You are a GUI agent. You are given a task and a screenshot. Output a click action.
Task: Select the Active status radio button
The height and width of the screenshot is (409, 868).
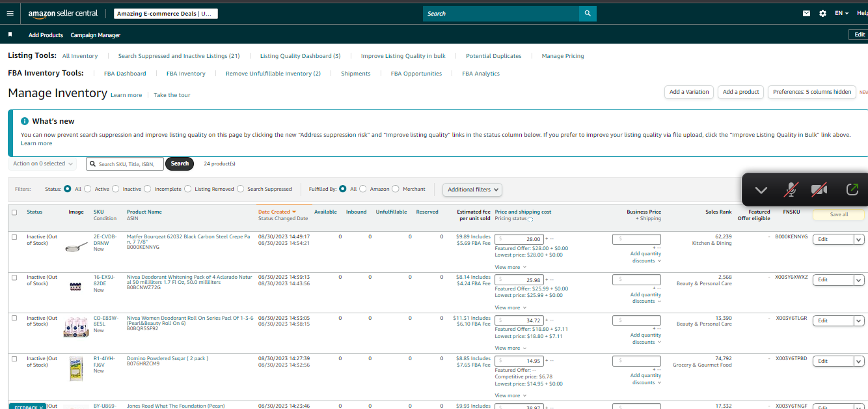(88, 189)
